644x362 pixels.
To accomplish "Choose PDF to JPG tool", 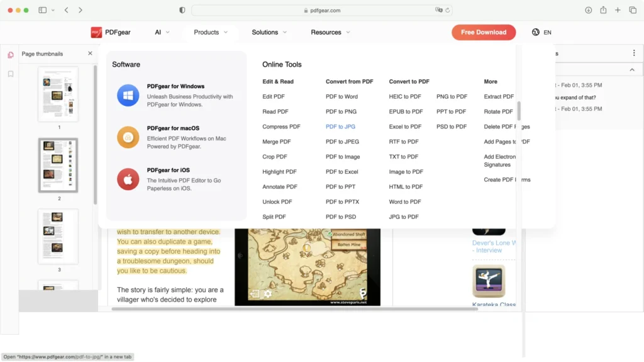I will coord(340,127).
